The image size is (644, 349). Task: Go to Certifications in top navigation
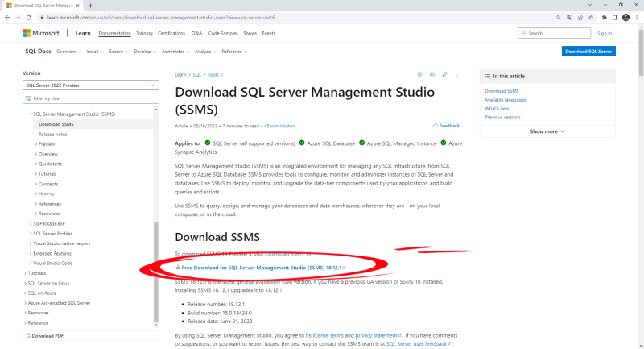pyautogui.click(x=171, y=33)
